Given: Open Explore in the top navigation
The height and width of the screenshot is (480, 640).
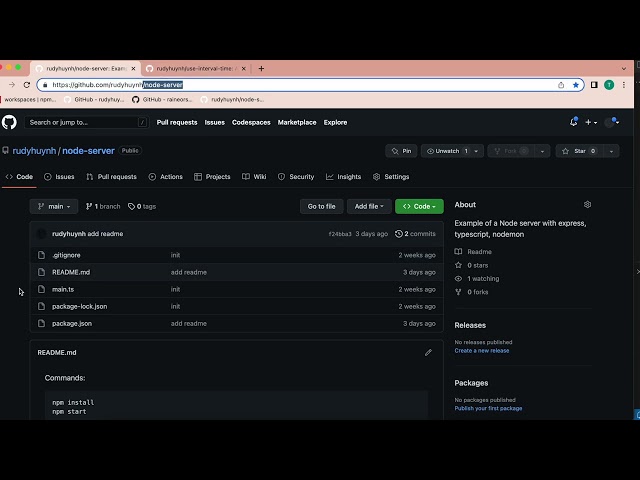Looking at the screenshot, I should click(335, 122).
